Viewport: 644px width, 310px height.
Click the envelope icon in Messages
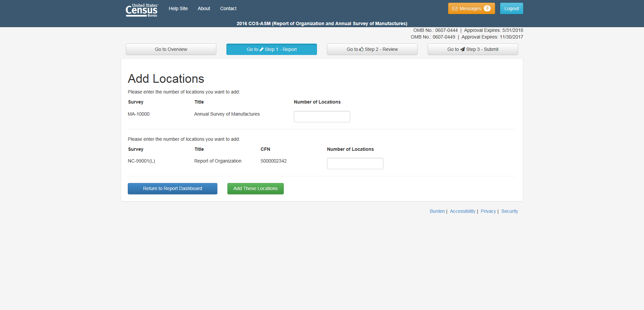455,9
